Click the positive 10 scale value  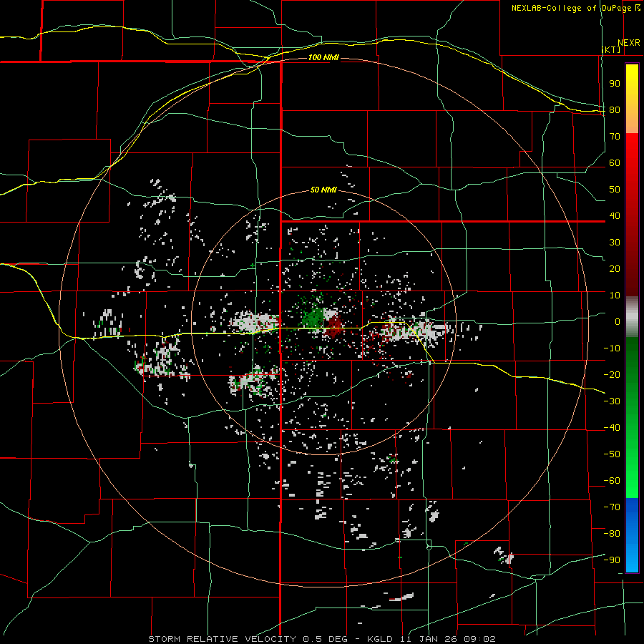615,296
